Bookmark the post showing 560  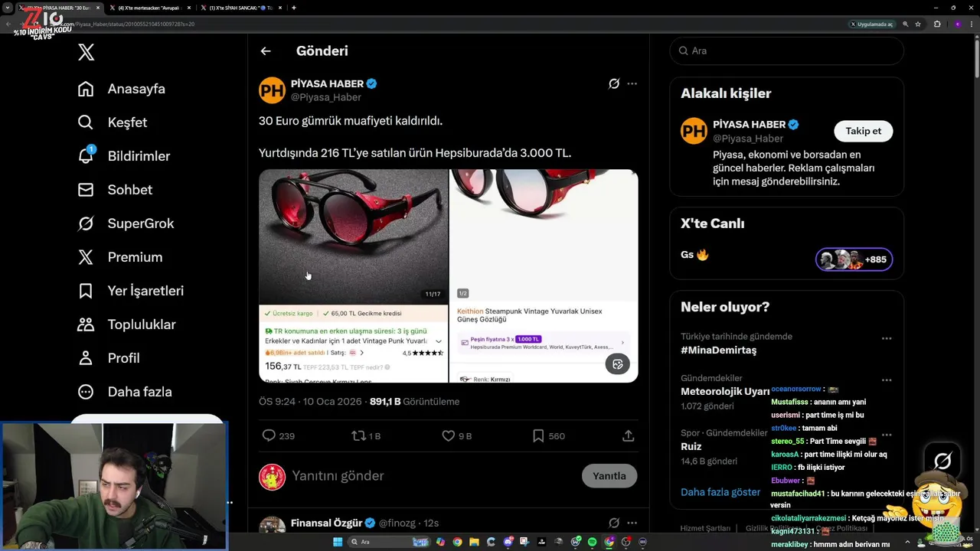pos(538,435)
